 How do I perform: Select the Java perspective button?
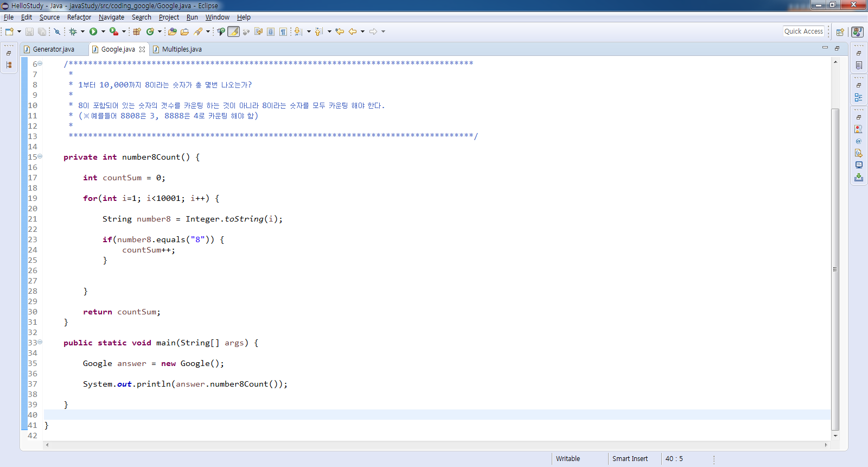pos(858,31)
